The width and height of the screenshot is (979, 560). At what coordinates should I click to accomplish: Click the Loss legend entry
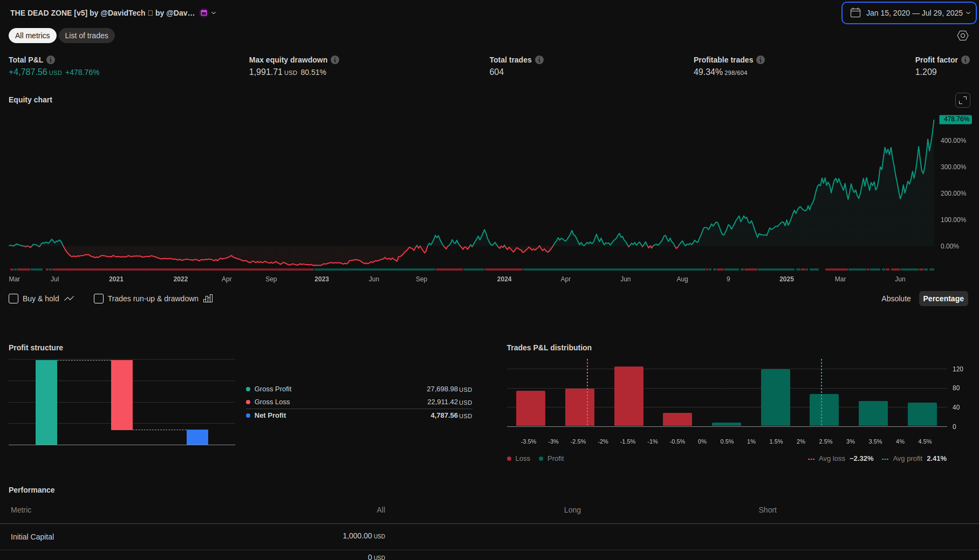click(518, 459)
